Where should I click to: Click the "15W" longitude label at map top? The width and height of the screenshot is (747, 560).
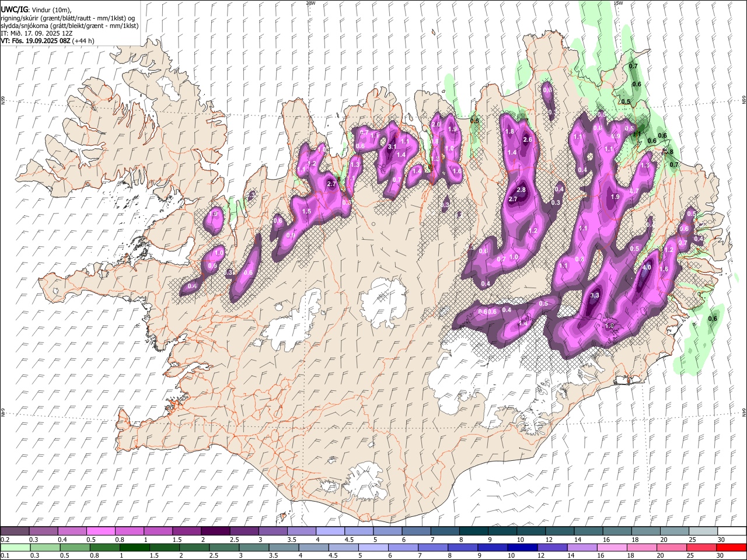[x=618, y=3]
